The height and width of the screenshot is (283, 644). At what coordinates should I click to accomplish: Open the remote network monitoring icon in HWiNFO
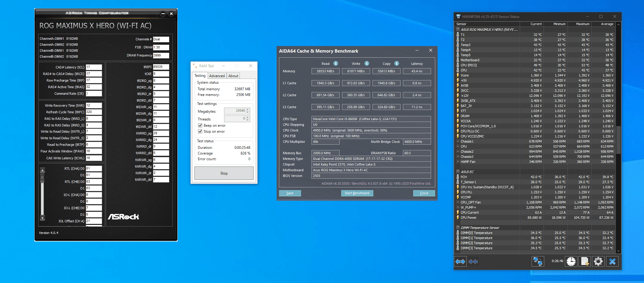click(538, 261)
